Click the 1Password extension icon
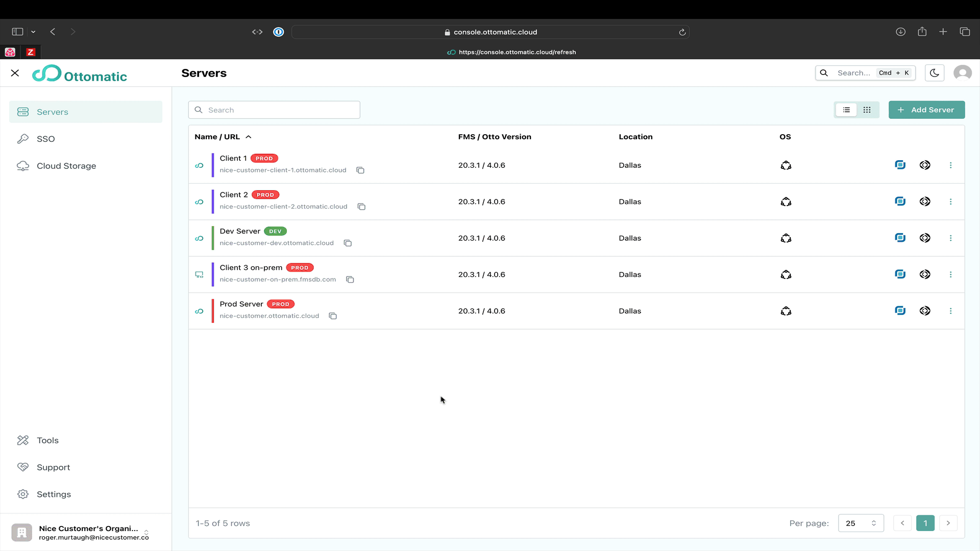 (279, 32)
